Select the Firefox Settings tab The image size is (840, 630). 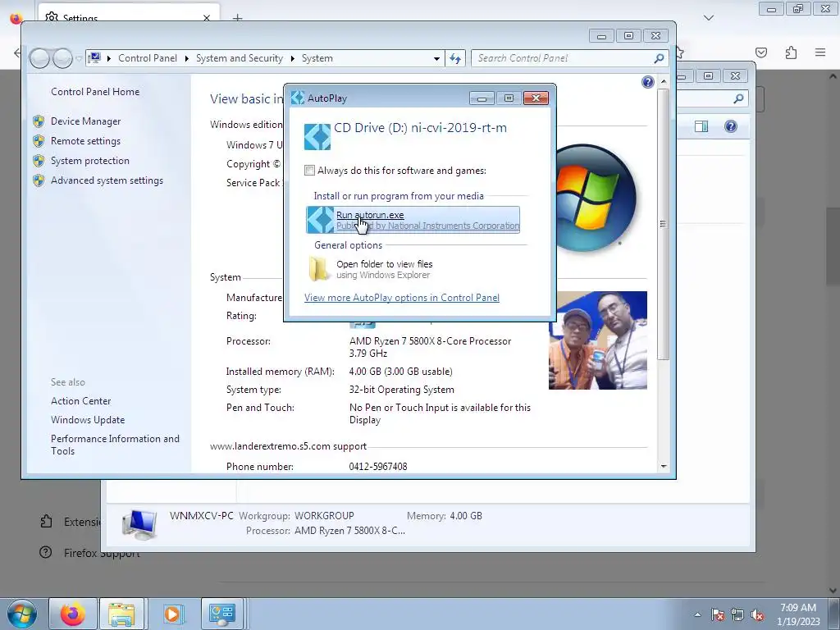click(129, 15)
